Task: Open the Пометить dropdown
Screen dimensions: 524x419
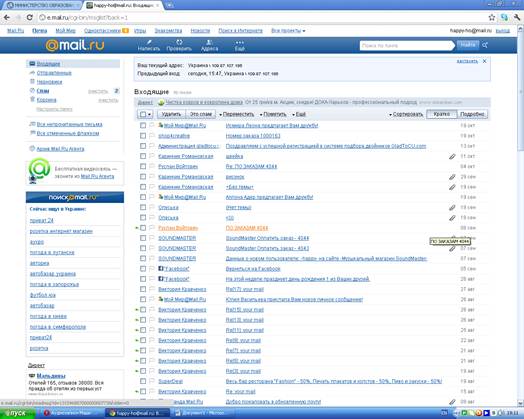Action: (x=273, y=114)
